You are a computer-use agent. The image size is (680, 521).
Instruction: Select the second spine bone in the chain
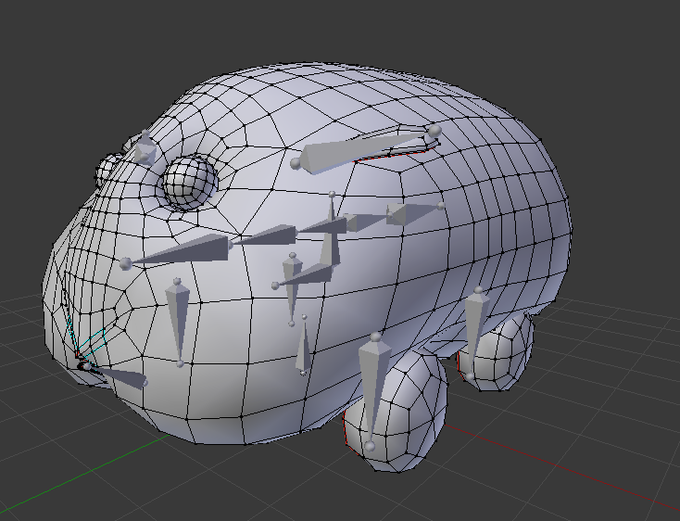click(265, 235)
